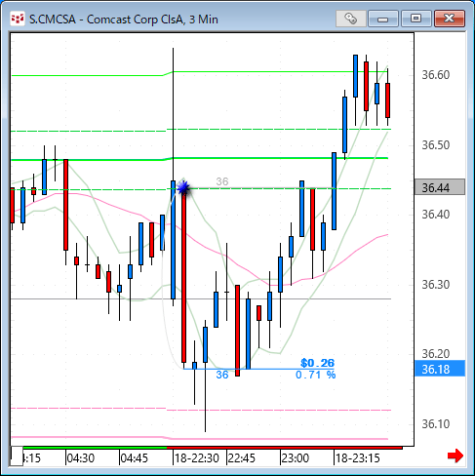The width and height of the screenshot is (475, 476).
Task: Click the $0.26 profit label
Action: tap(317, 363)
